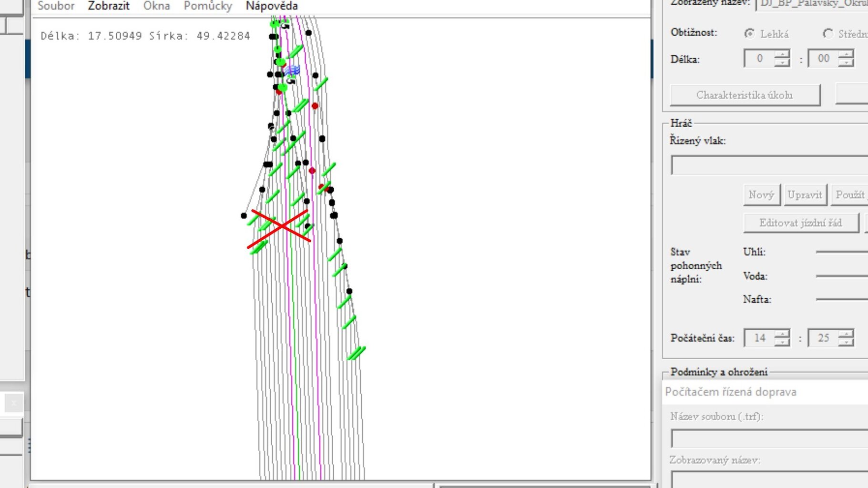
Task: Open the Nápověda menu
Action: coord(272,6)
